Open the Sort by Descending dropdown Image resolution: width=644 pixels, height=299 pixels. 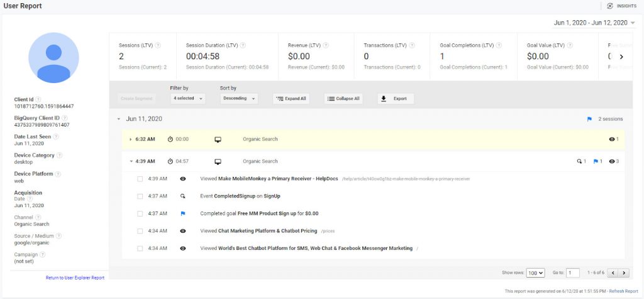239,99
